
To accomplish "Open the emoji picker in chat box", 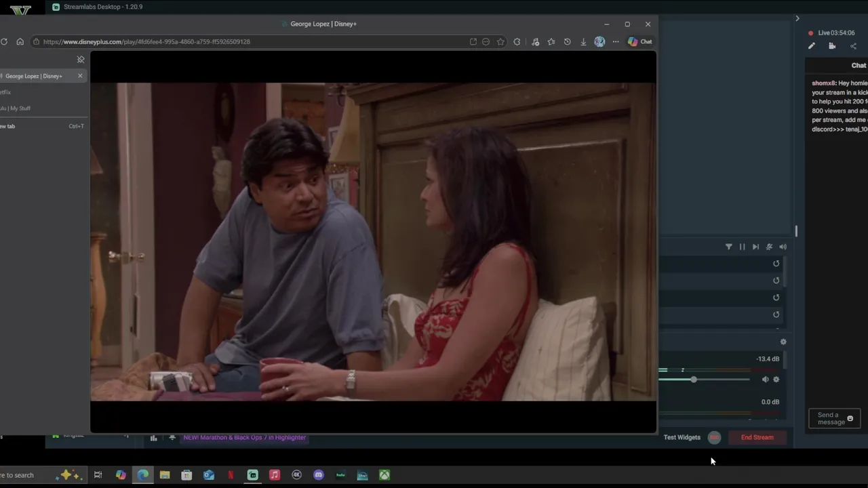I will (x=850, y=418).
